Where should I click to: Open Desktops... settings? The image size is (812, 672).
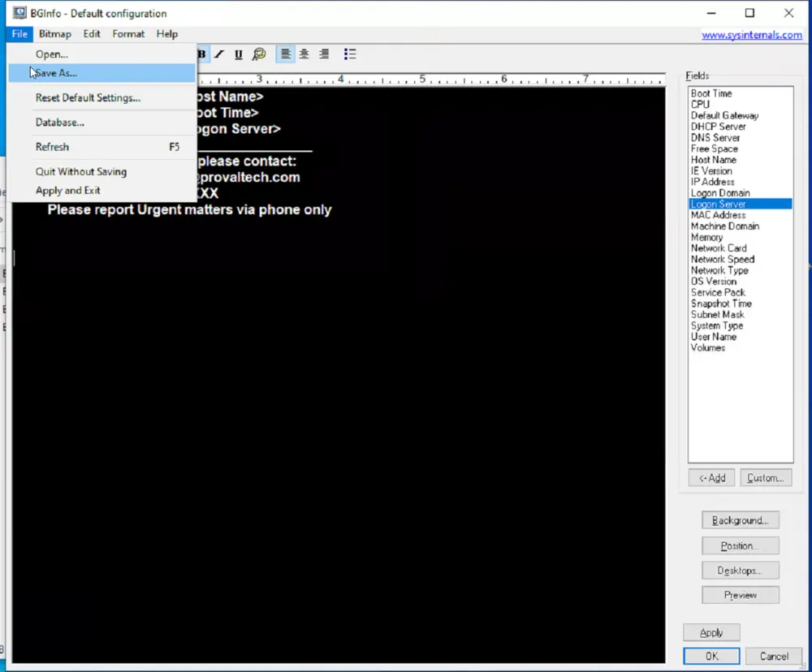[x=740, y=570]
